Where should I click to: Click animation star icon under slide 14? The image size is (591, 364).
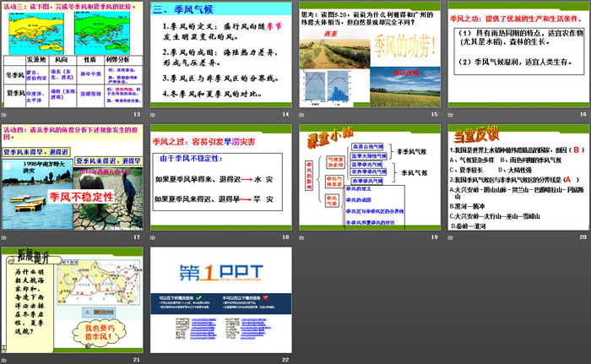(x=154, y=114)
